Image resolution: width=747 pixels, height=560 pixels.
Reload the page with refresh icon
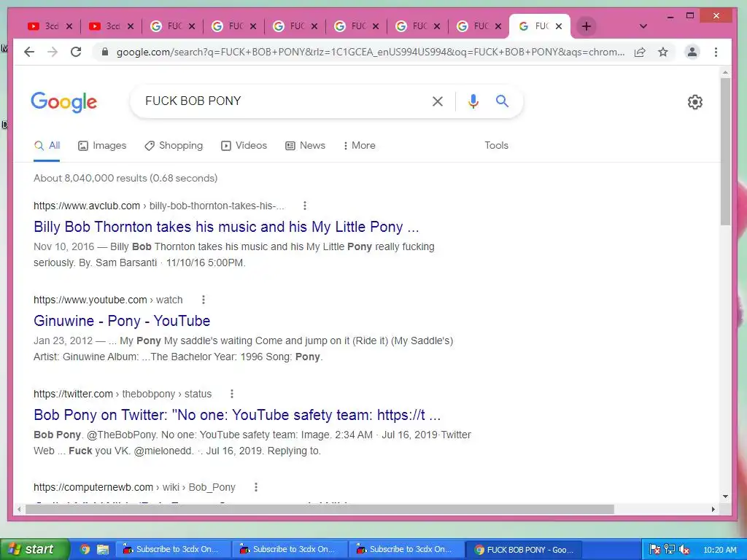pos(76,52)
